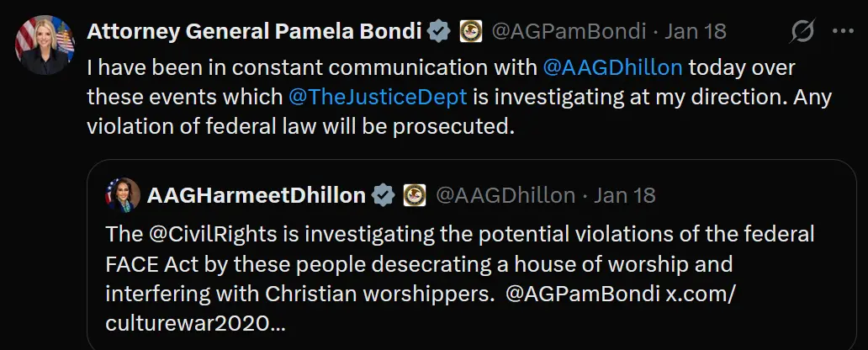Open the @TheJusticeDept mention link
Screen dimensions: 868x350
[377, 97]
